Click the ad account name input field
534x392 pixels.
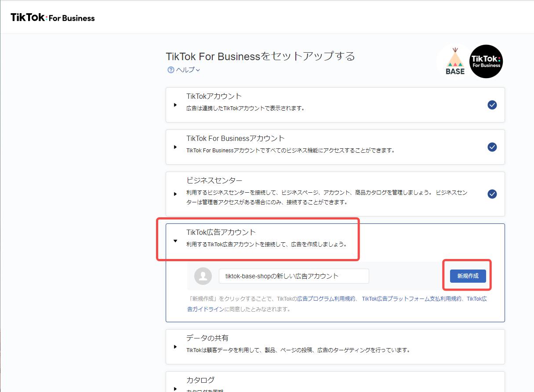(294, 276)
